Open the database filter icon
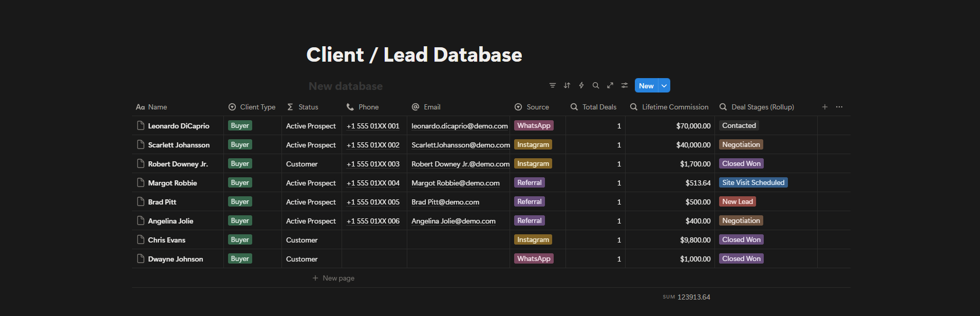This screenshot has width=980, height=316. pyautogui.click(x=552, y=86)
